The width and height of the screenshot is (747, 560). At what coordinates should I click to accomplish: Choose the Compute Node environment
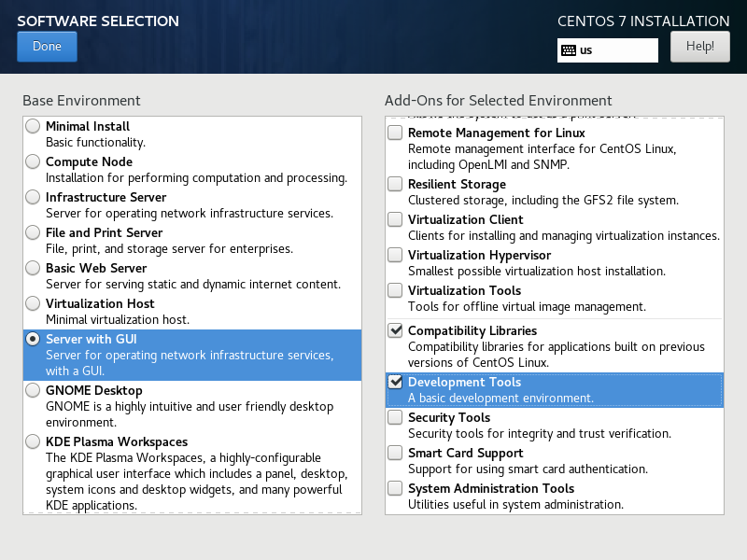[x=34, y=162]
